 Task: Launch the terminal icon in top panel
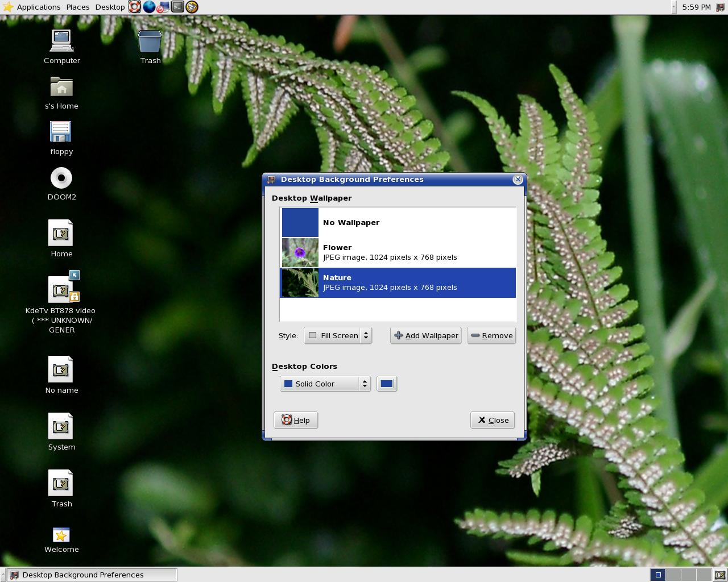(177, 7)
